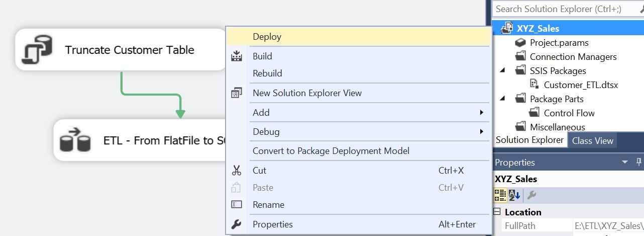Click the Connection Managers folder icon

[521, 57]
